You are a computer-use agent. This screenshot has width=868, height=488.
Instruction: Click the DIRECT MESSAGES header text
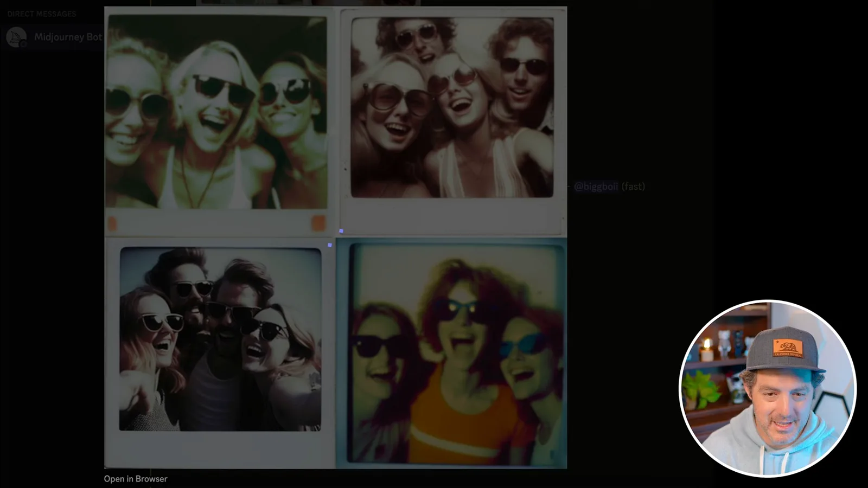pos(42,14)
